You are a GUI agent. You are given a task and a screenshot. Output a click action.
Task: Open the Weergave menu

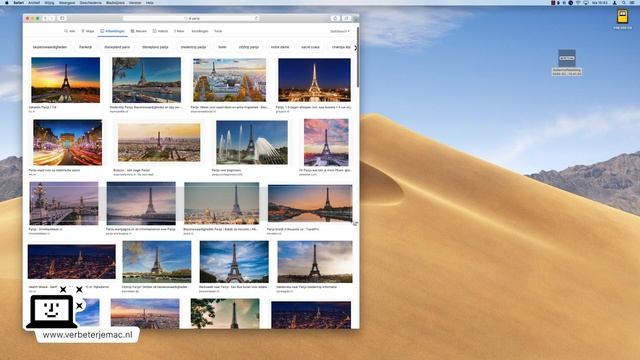tap(67, 3)
